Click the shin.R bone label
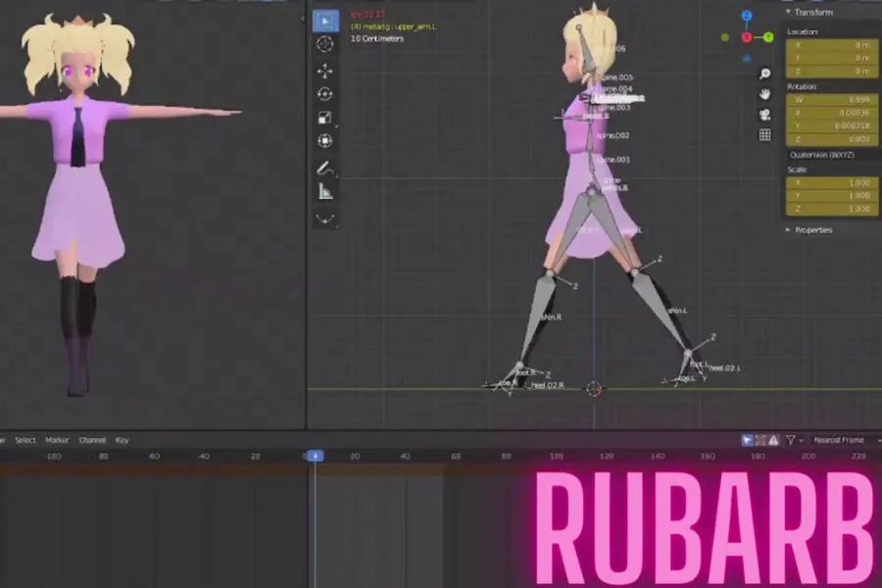The width and height of the screenshot is (882, 588). coord(551,318)
